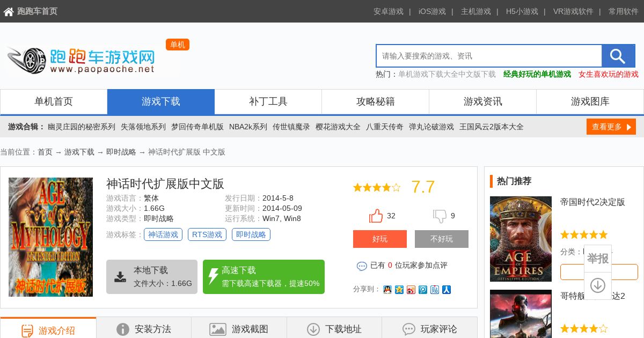644x338 pixels.
Task: Share to Baidu Tieba icon
Action: (435, 290)
